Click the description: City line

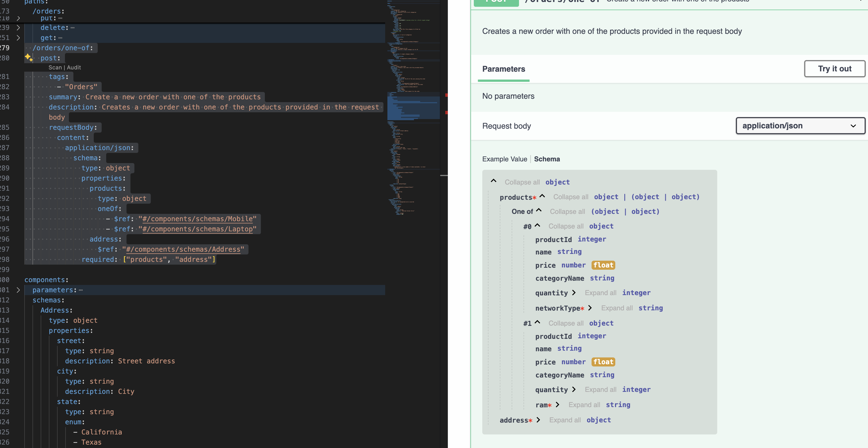coord(100,392)
